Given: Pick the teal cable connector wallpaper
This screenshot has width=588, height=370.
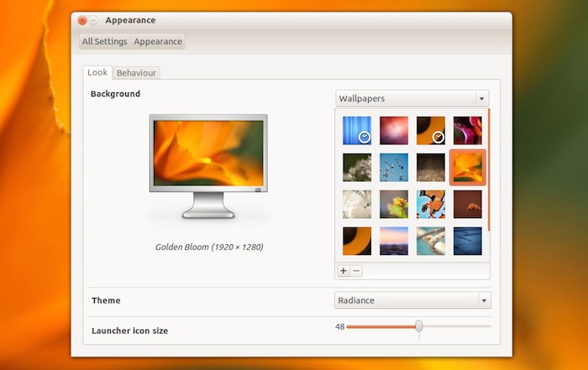Looking at the screenshot, I should point(430,241).
